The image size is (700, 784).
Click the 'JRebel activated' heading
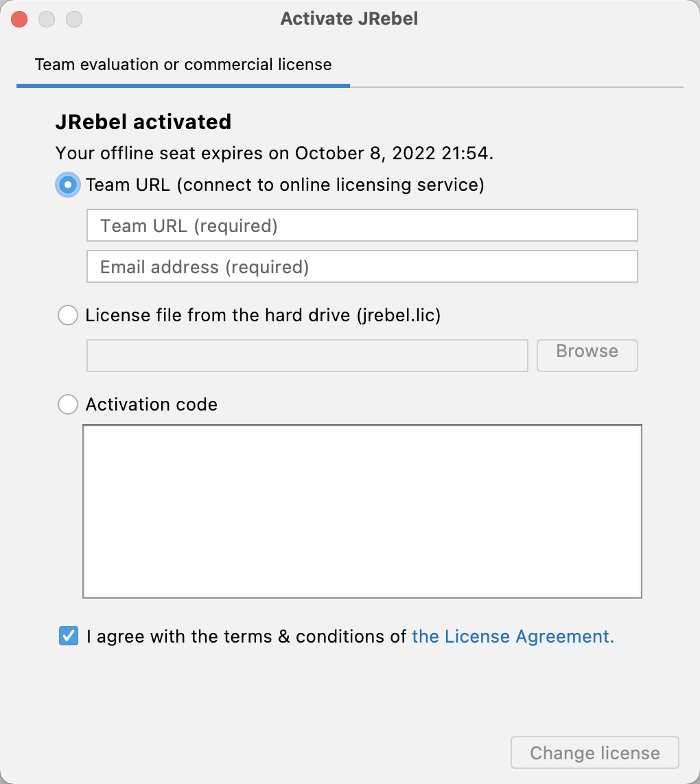point(143,122)
